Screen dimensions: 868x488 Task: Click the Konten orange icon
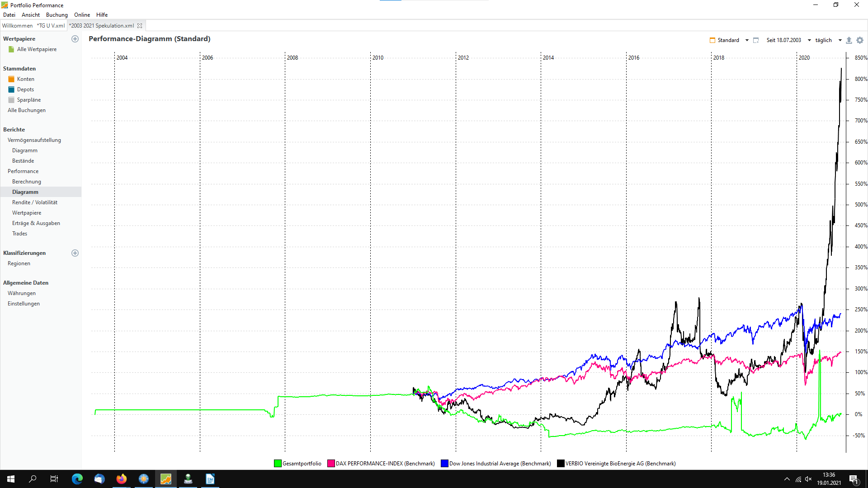tap(11, 79)
